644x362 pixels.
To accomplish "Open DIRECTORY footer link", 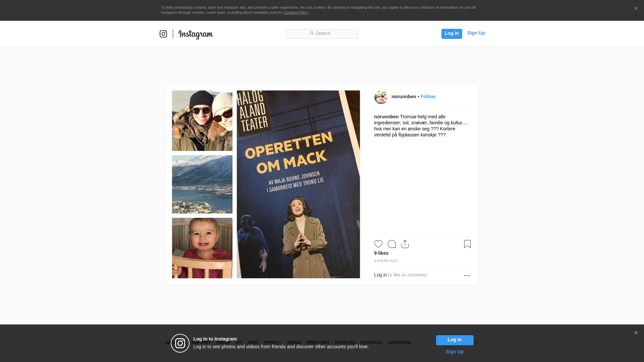I will tap(318, 343).
